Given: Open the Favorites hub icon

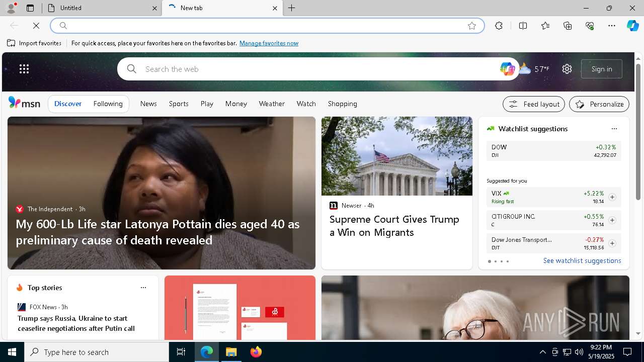Looking at the screenshot, I should (545, 26).
